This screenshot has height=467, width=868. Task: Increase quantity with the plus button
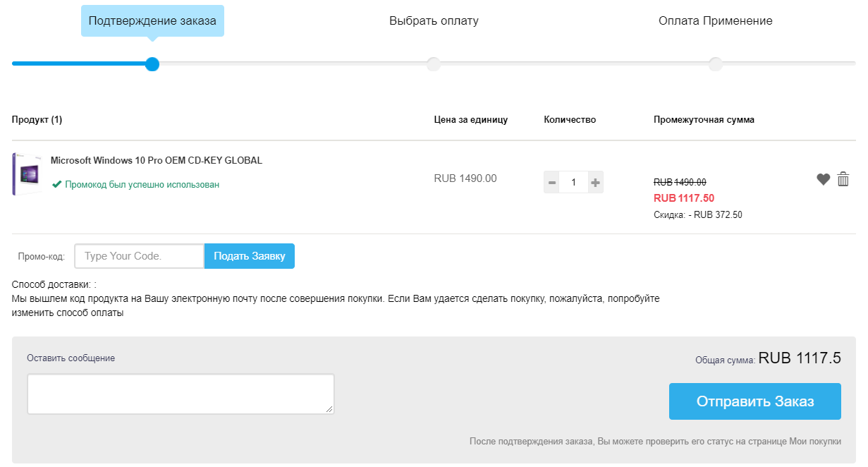coord(595,183)
